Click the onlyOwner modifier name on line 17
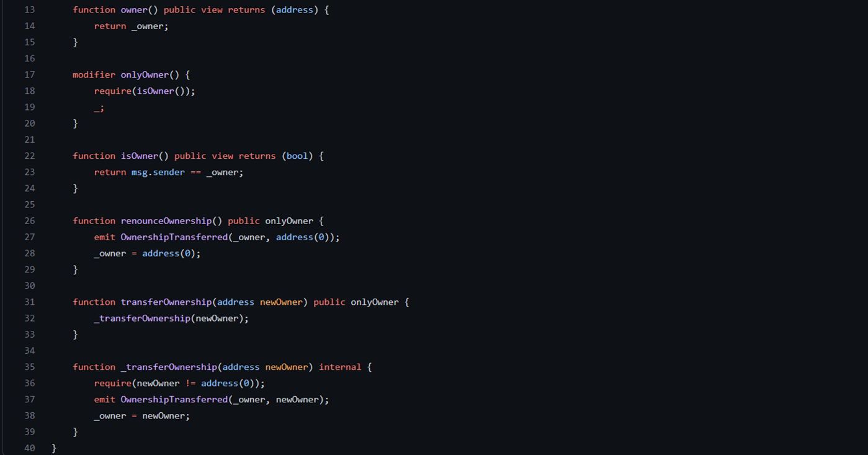 tap(145, 74)
